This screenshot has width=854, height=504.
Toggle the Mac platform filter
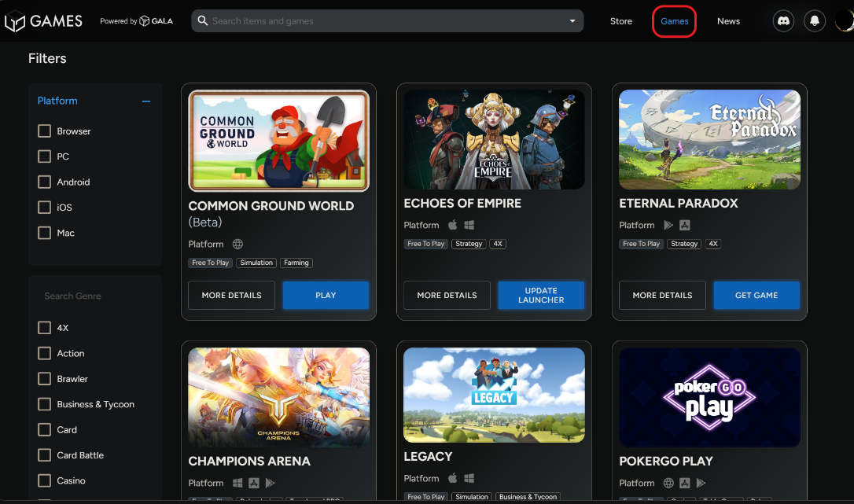44,233
